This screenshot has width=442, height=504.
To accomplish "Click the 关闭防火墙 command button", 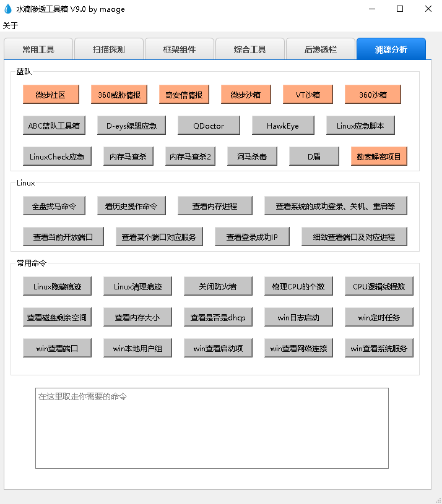I will tap(218, 286).
